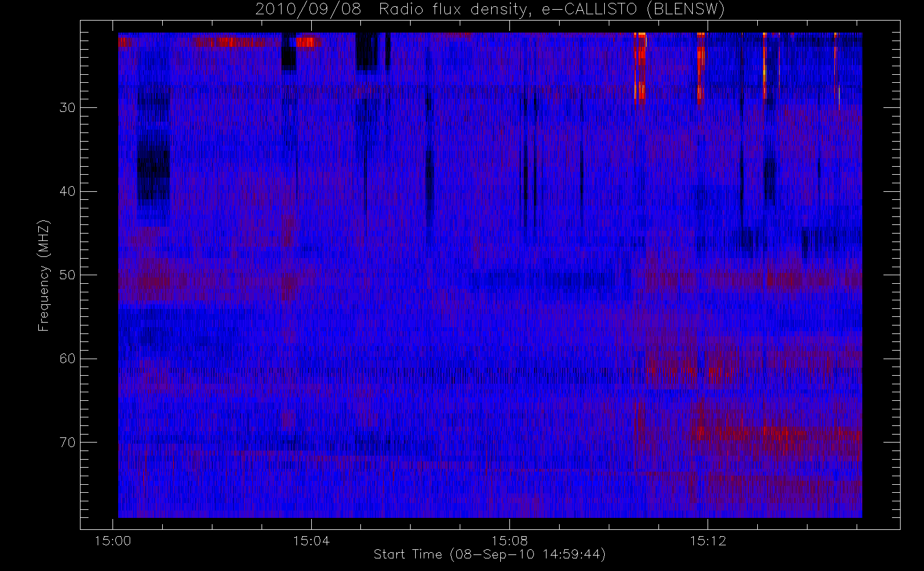This screenshot has height=571, width=924.
Task: Click the 'Start Time (08-Sep-10 14:59:44)' label
Action: pos(489,554)
